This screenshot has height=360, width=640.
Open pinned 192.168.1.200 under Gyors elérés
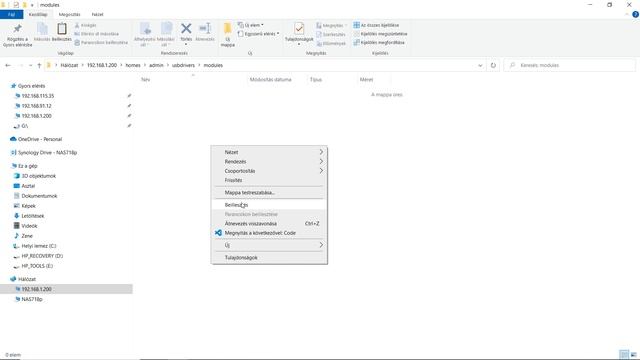(x=36, y=116)
